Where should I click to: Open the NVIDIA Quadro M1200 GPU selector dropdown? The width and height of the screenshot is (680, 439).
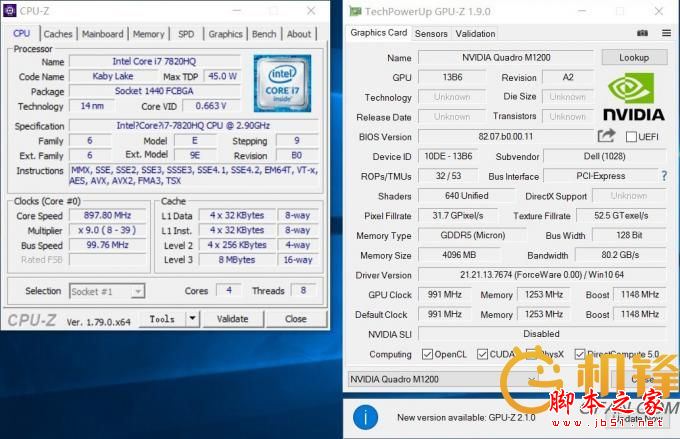click(x=442, y=380)
